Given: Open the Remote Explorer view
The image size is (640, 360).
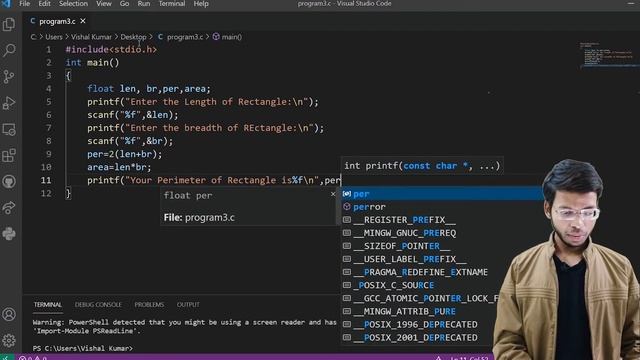Looking at the screenshot, I should tap(9, 129).
